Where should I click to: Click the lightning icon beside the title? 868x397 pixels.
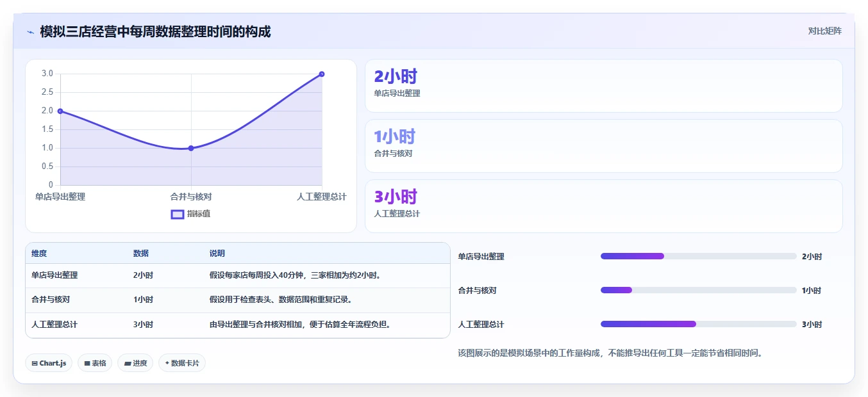pos(30,31)
